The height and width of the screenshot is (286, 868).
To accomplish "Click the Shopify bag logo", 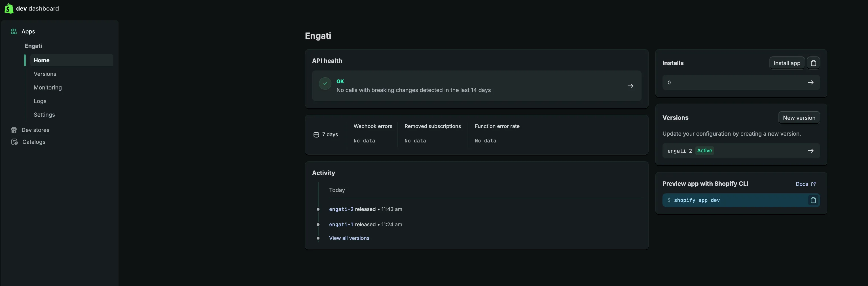I will pyautogui.click(x=9, y=8).
